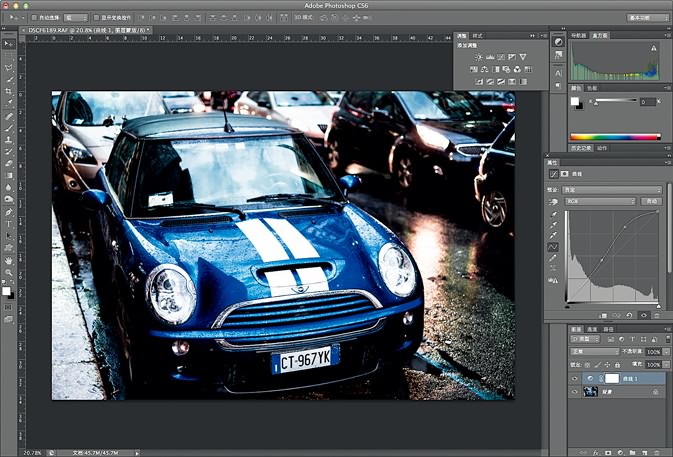Add a Vibrance adjustment (triangle icon)
The width and height of the screenshot is (673, 457).
tap(523, 57)
